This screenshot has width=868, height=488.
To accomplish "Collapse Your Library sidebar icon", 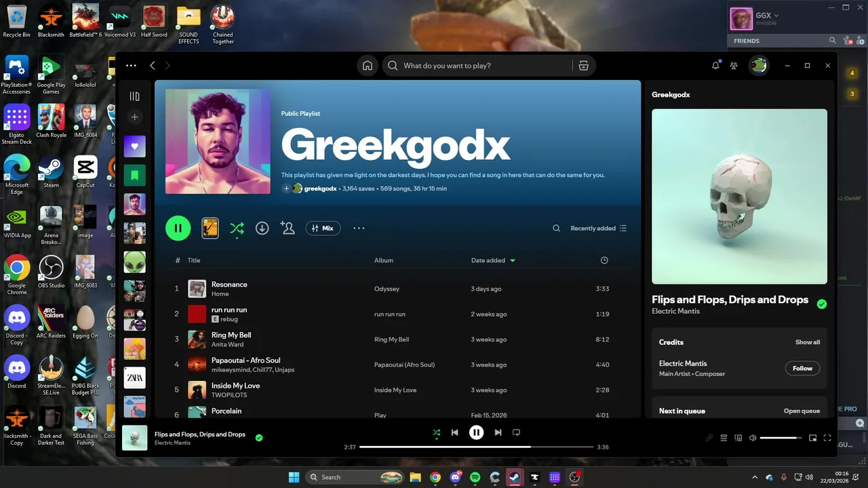I will coord(134,96).
